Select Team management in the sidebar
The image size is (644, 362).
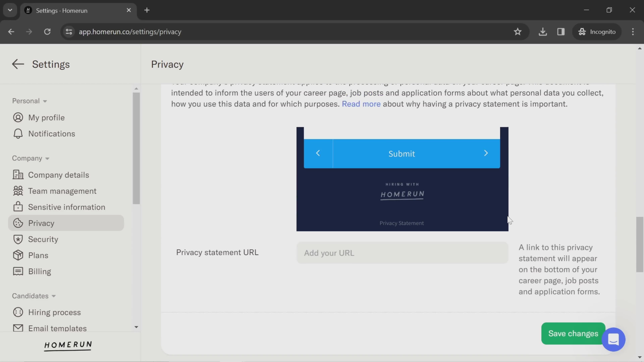62,191
